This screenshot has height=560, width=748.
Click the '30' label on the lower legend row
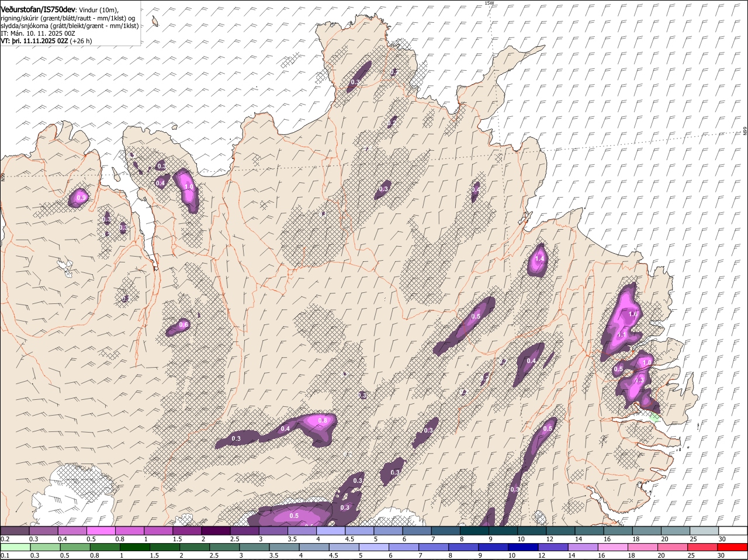click(x=721, y=555)
